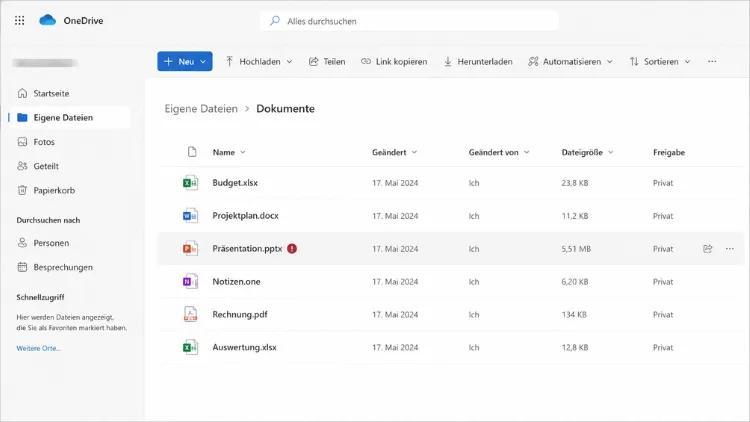Screen dimensions: 750x422
Task: Open the app launcher grid icon
Action: point(20,21)
